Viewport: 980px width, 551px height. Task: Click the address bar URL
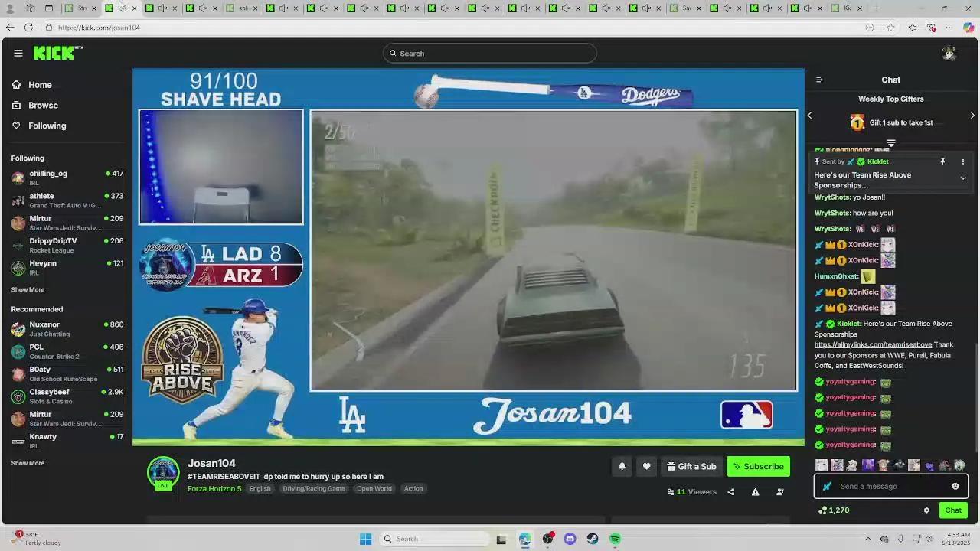click(x=99, y=28)
